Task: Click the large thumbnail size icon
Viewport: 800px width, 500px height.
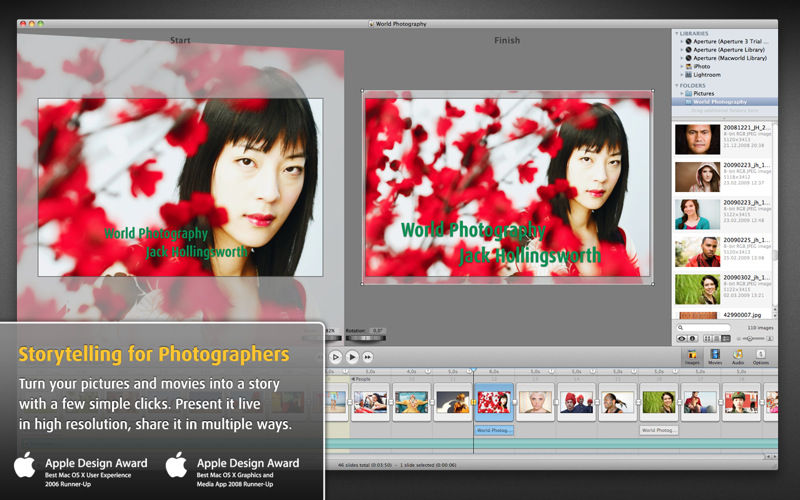Action: [x=770, y=339]
